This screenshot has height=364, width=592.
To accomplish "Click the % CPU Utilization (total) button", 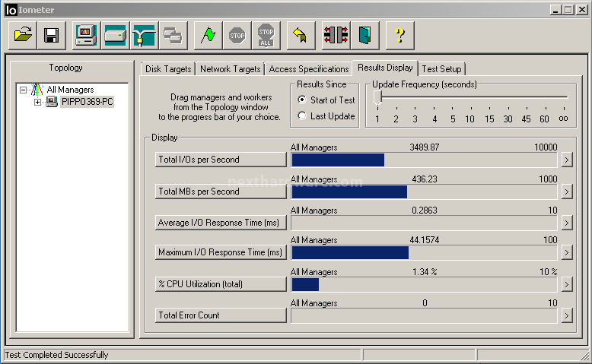I will click(221, 284).
